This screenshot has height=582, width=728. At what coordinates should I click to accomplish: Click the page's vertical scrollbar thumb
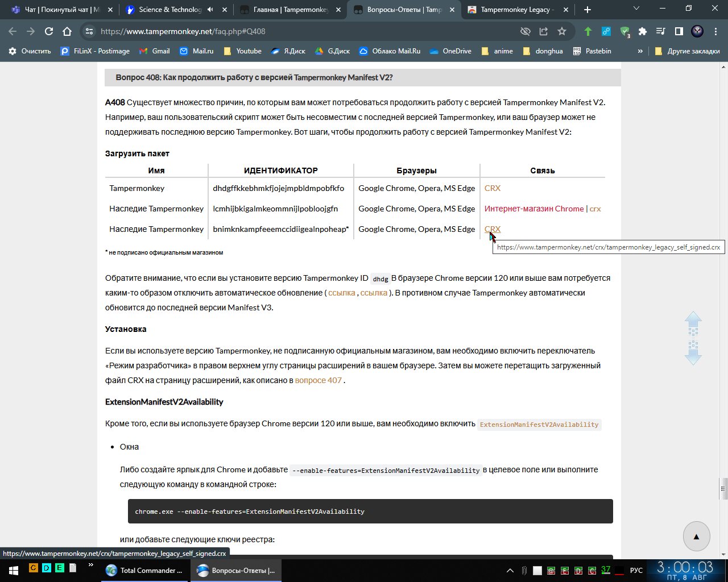click(723, 487)
